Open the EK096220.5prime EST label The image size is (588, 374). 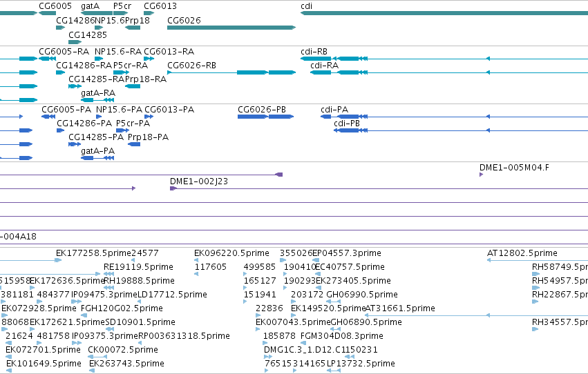coord(231,253)
